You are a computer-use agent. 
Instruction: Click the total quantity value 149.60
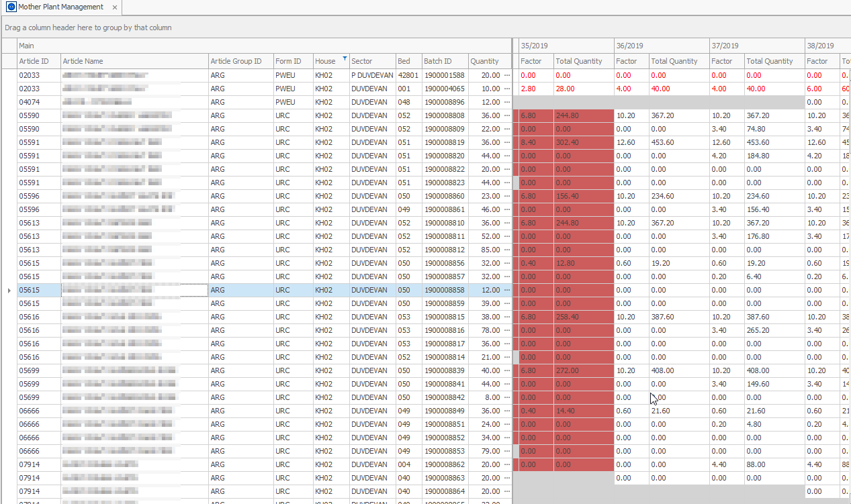click(758, 384)
